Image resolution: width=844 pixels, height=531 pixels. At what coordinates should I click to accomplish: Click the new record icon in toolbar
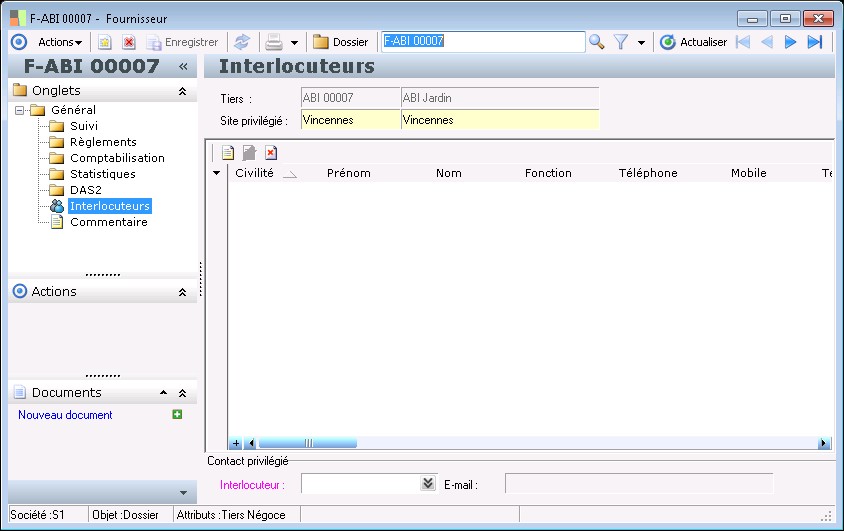pos(104,42)
